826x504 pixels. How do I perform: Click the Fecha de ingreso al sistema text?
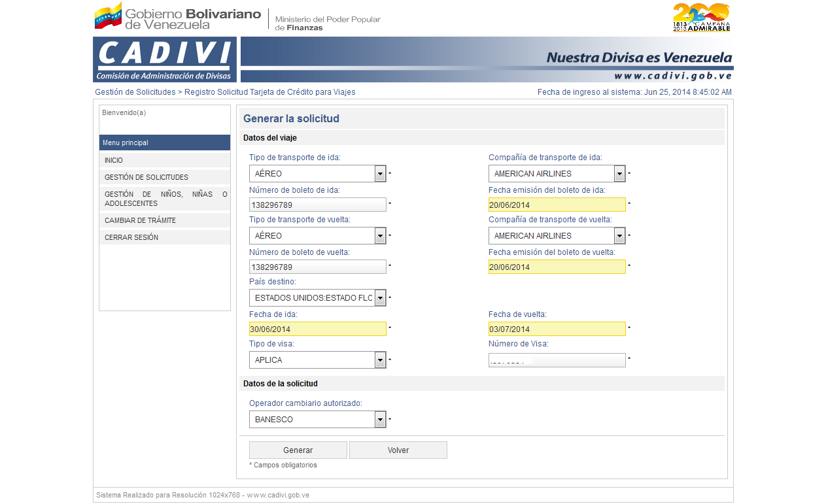point(634,92)
